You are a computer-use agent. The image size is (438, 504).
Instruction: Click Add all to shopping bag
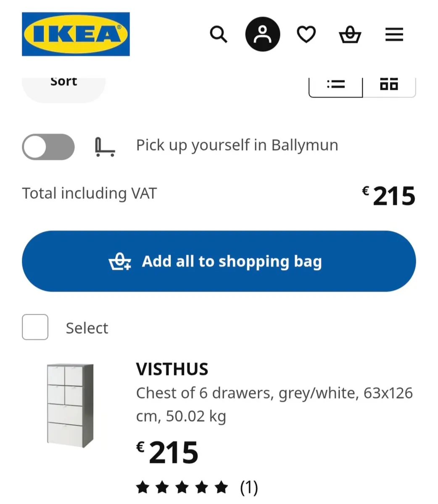219,261
